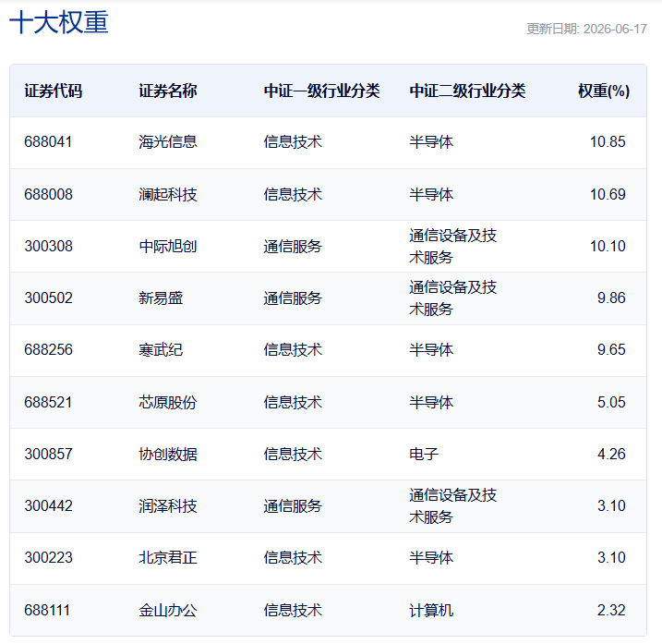Select security code 688008
Viewport: 662px width, 644px height.
tap(48, 194)
